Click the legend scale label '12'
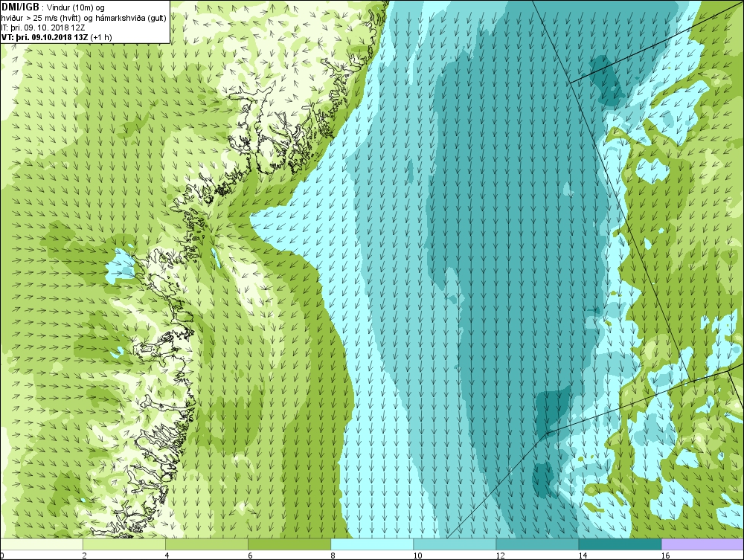 [x=500, y=556]
